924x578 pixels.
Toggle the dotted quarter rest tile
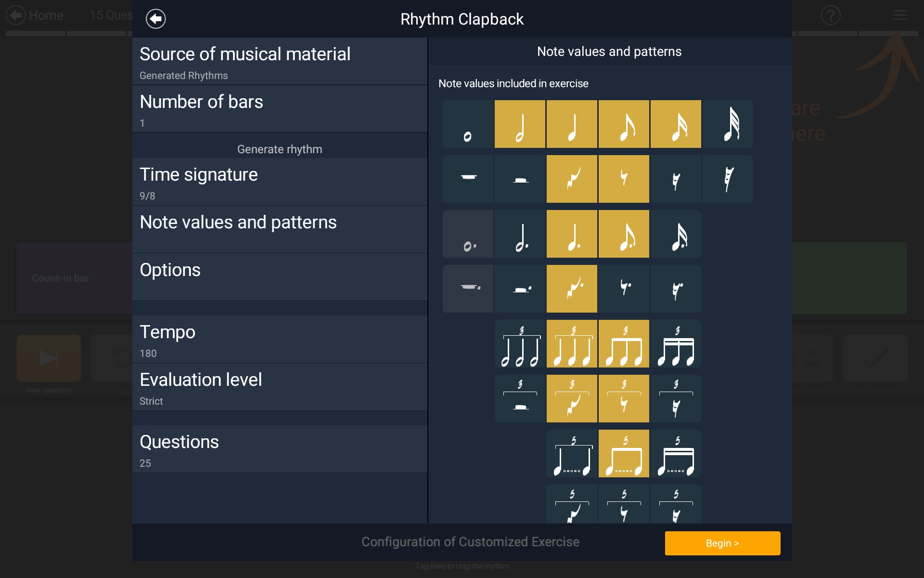tap(572, 289)
